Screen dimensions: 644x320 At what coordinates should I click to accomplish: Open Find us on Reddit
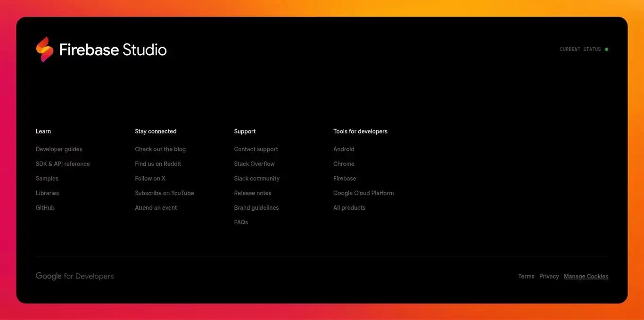pos(158,164)
